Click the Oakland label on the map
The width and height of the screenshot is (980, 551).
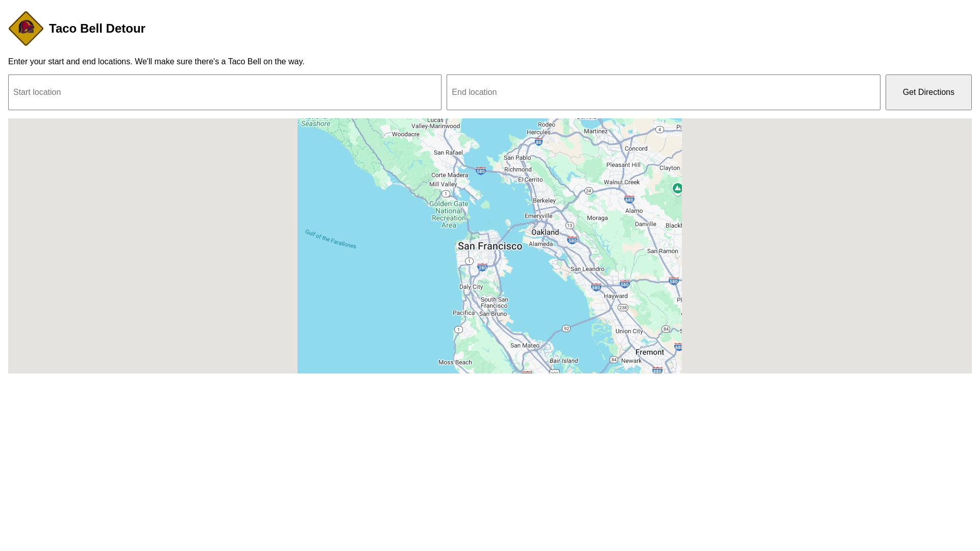coord(545,233)
